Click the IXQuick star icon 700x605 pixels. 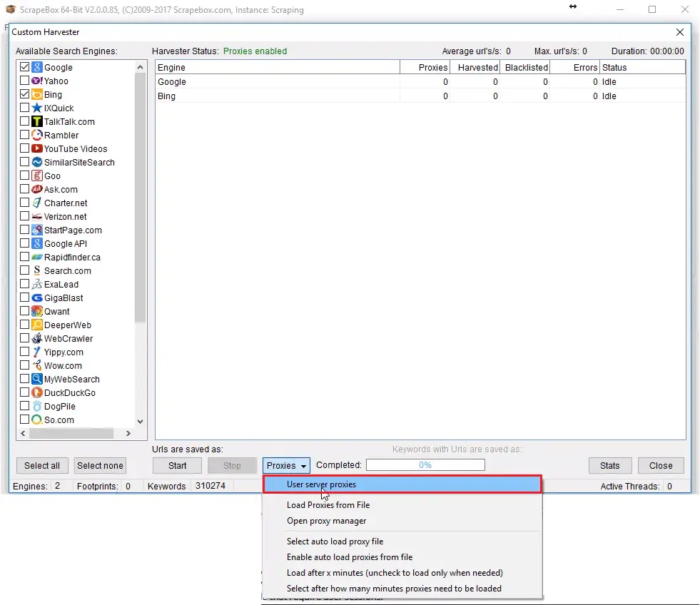coord(37,108)
